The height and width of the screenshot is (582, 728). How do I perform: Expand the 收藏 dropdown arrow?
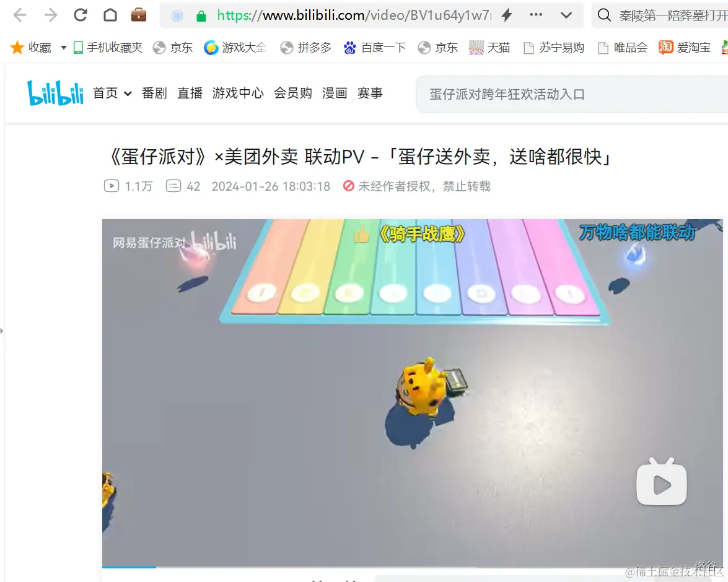coord(64,47)
